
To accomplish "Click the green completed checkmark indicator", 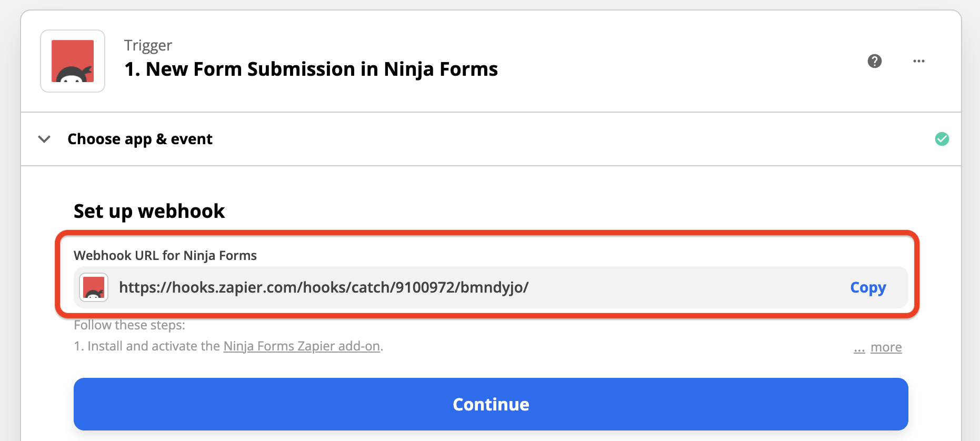I will 942,139.
